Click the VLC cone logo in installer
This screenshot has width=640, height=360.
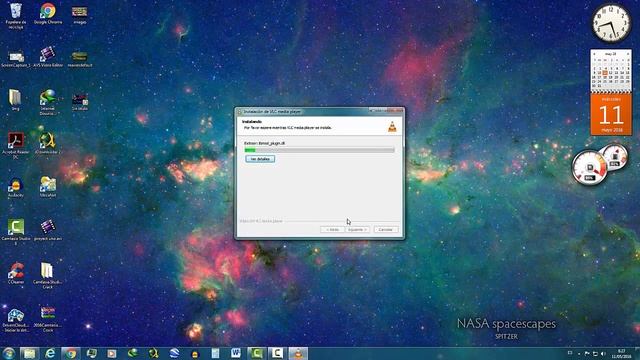pyautogui.click(x=392, y=127)
